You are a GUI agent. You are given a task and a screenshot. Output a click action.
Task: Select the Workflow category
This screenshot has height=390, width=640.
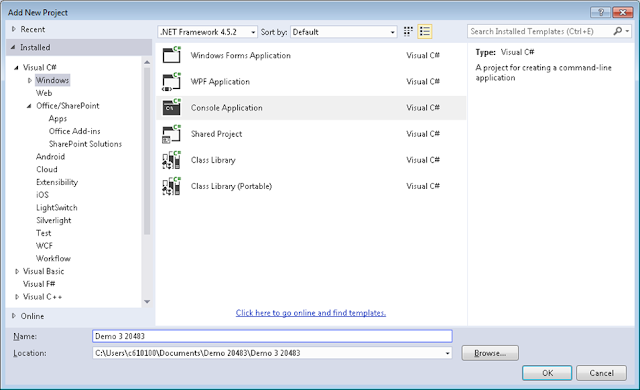coord(53,259)
